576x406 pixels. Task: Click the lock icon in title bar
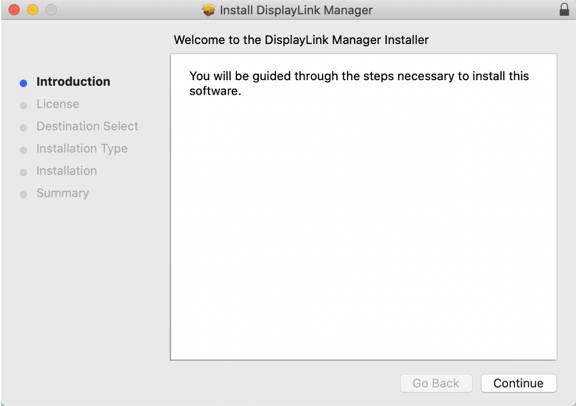pyautogui.click(x=564, y=10)
